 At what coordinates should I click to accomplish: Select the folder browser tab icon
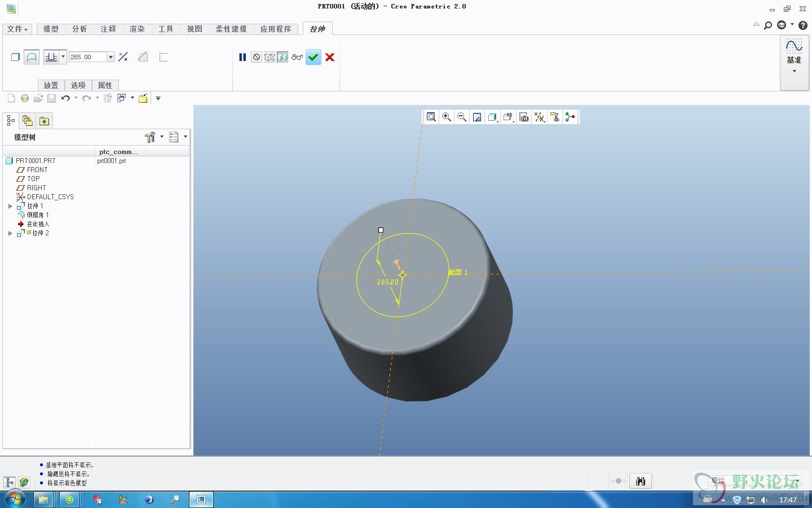click(x=27, y=120)
